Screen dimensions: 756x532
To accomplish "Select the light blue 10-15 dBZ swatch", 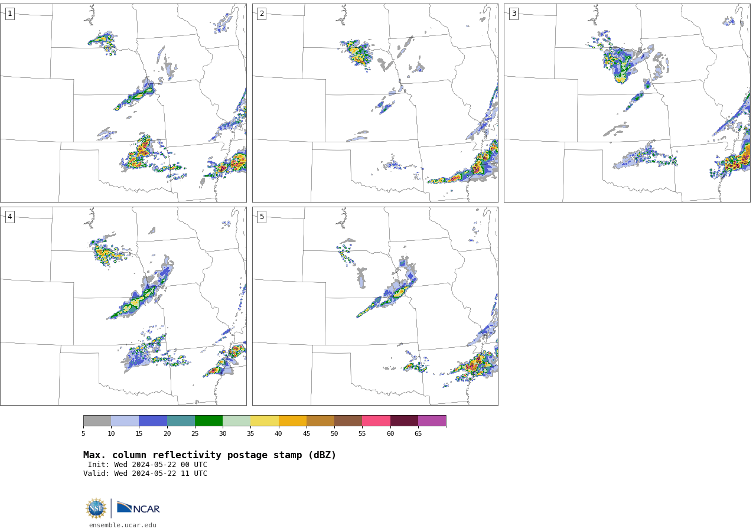I will pos(125,420).
